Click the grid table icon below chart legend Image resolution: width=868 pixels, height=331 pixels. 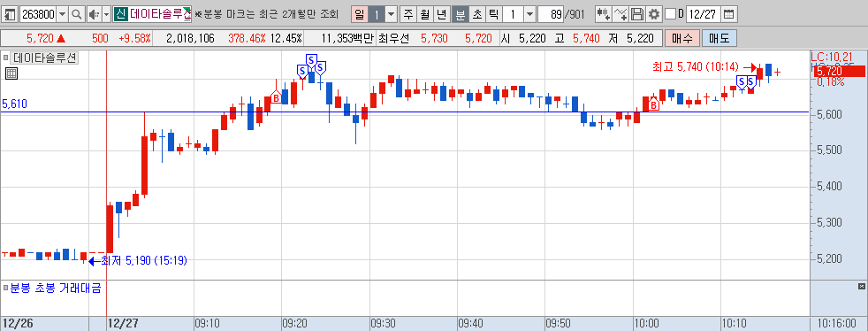[x=11, y=73]
